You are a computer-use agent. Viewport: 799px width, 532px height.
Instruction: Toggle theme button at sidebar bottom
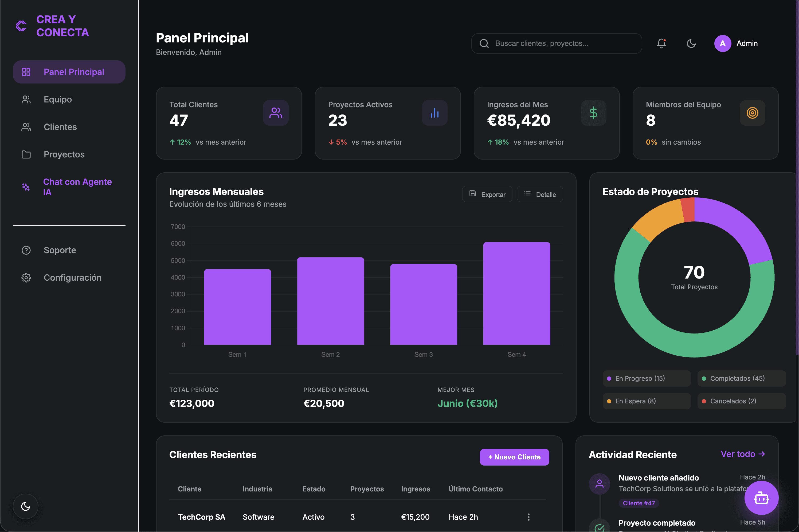pyautogui.click(x=25, y=506)
